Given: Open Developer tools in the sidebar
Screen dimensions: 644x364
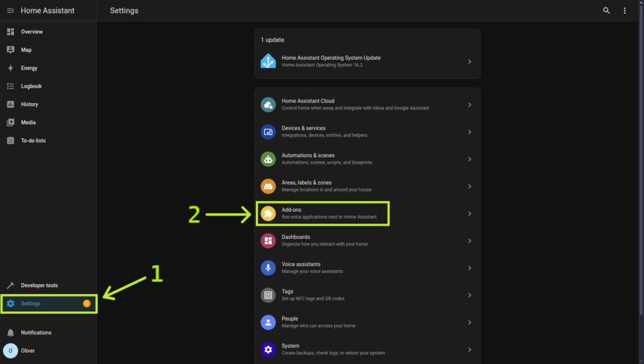Looking at the screenshot, I should click(x=48, y=285).
